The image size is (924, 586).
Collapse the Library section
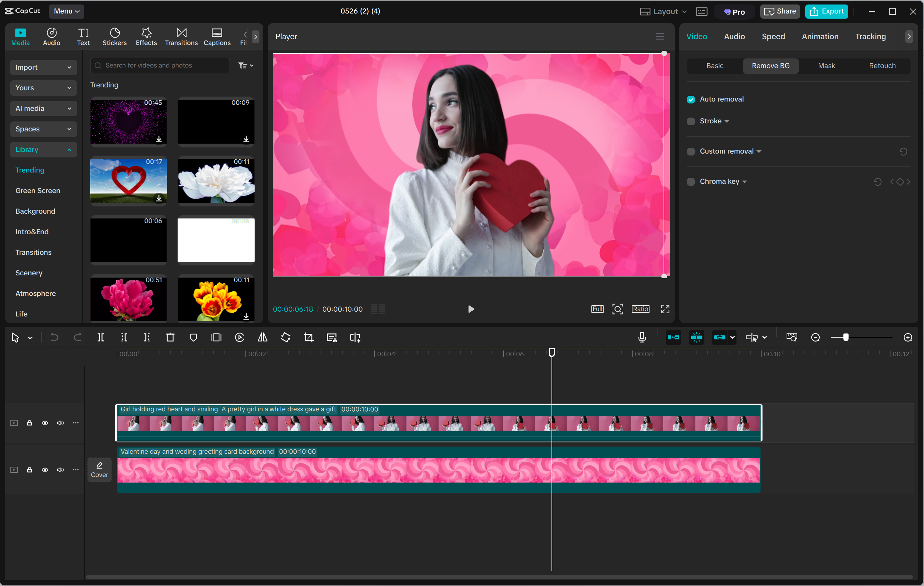(x=43, y=149)
